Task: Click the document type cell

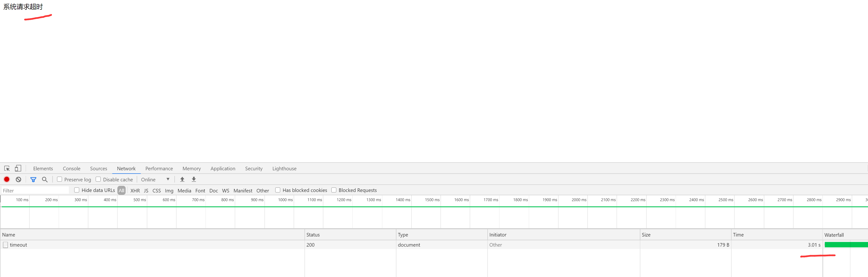Action: [x=442, y=245]
